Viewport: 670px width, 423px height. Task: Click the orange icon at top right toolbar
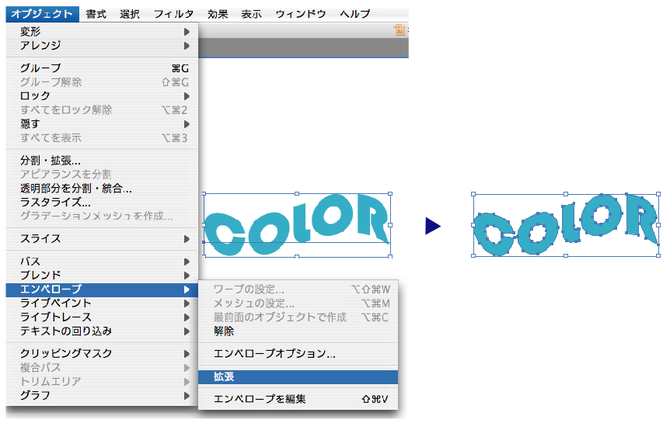(399, 31)
